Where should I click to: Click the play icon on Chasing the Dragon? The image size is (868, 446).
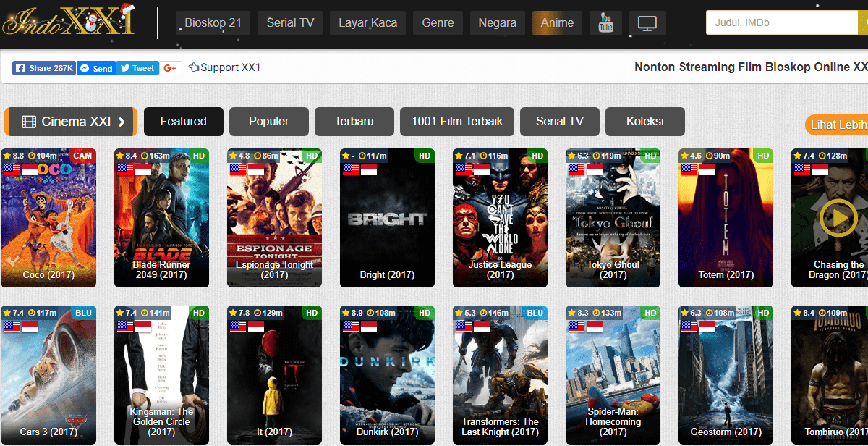tap(838, 217)
